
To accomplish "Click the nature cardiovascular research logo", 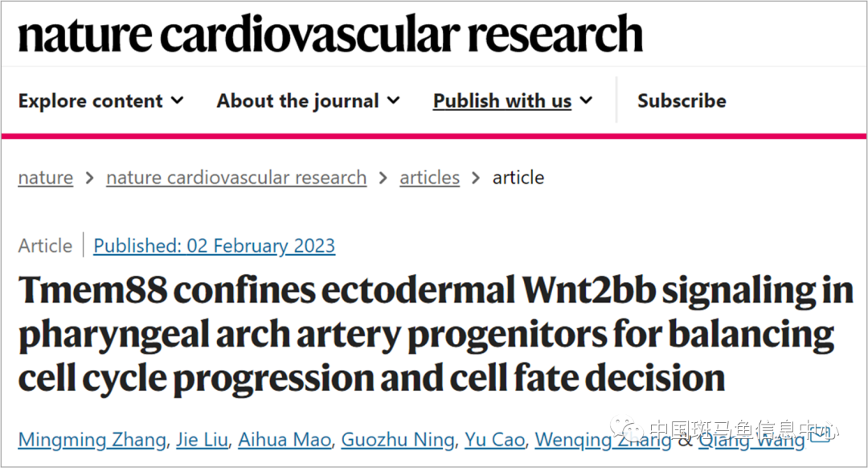I will click(x=330, y=34).
